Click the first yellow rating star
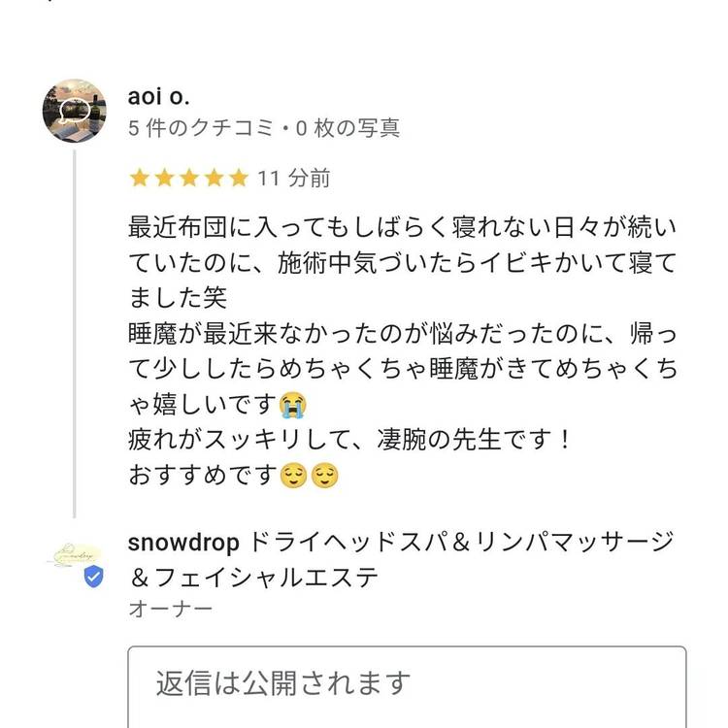This screenshot has width=728, height=728. [x=139, y=179]
